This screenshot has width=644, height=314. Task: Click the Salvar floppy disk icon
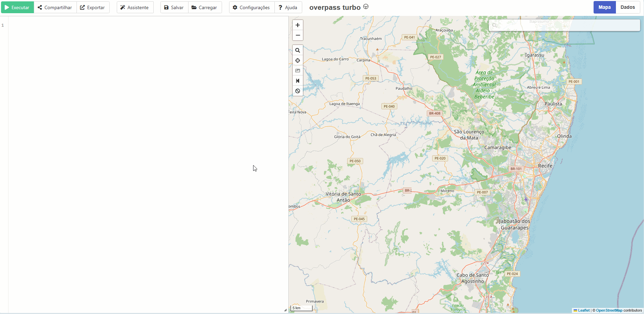166,7
